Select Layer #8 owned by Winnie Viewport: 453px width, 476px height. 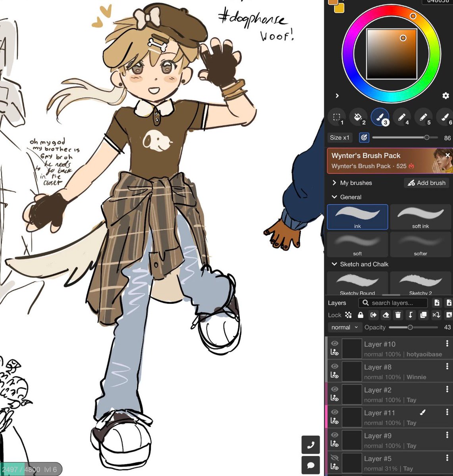pos(389,371)
